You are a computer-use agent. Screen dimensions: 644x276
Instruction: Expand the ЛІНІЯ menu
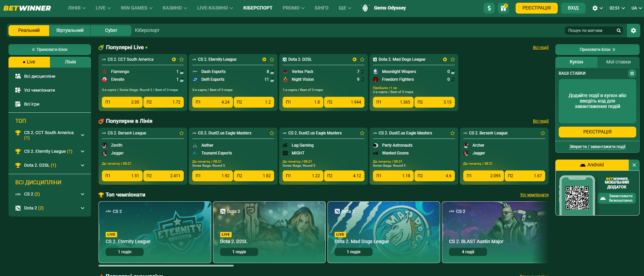pos(77,8)
